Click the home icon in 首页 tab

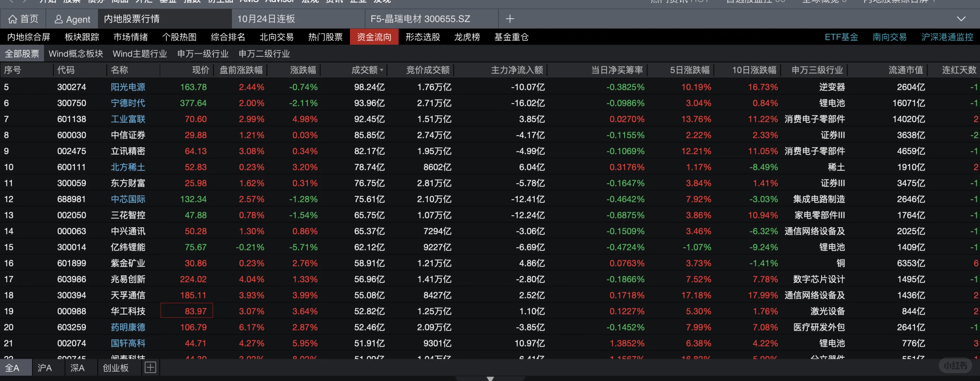coord(13,19)
